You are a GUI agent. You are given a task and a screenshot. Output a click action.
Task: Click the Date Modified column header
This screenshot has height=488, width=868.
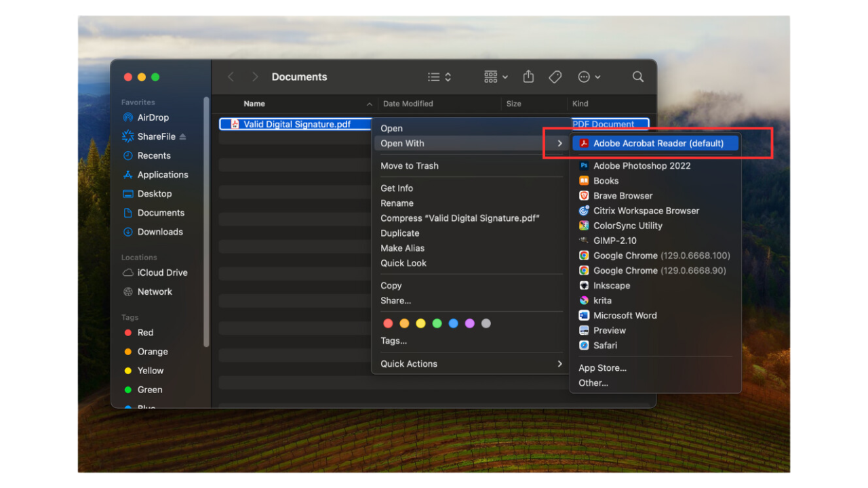[408, 104]
